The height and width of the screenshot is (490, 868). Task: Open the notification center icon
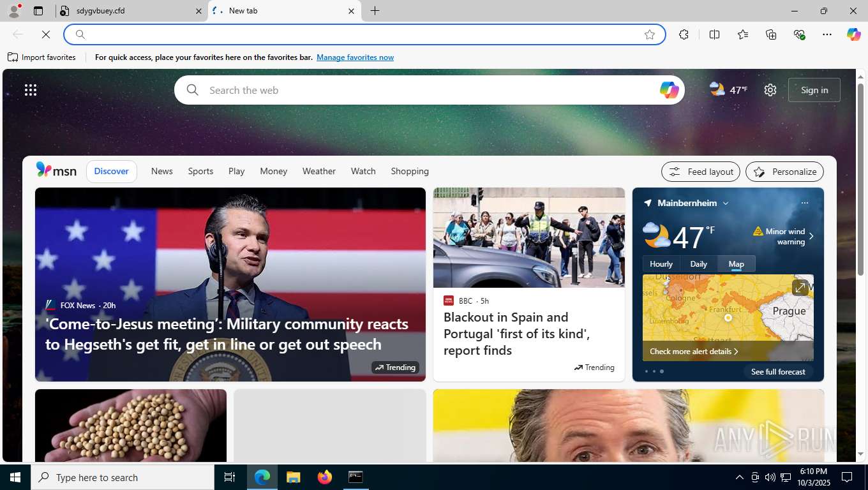(847, 477)
